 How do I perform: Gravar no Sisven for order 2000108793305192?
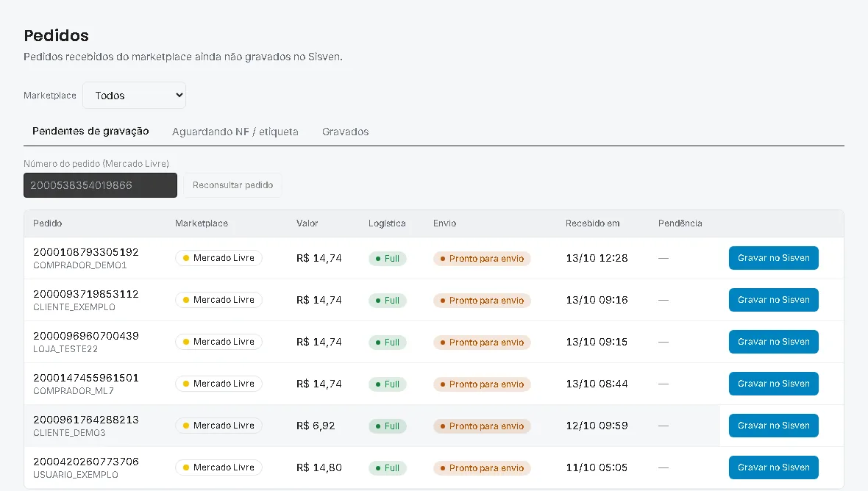[x=773, y=258]
